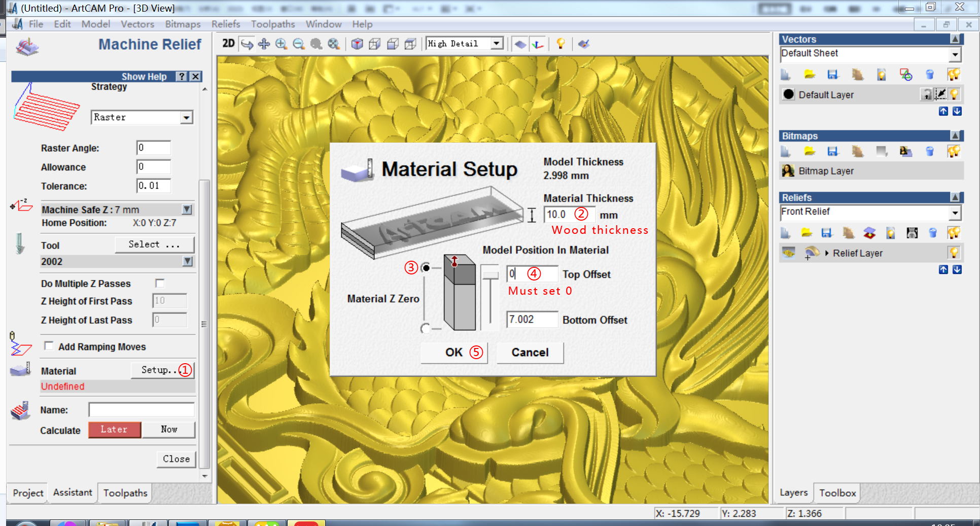Open bitmap folder icon in Bitmaps panel

tap(810, 151)
